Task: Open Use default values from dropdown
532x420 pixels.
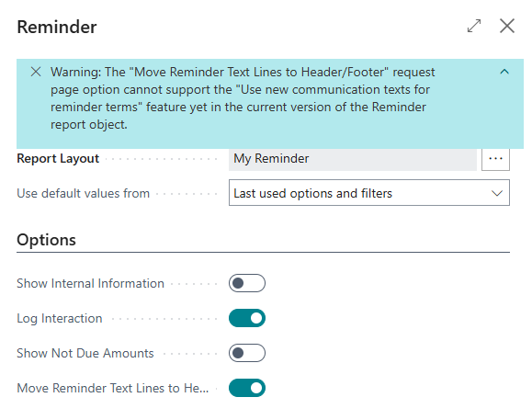Action: 369,193
